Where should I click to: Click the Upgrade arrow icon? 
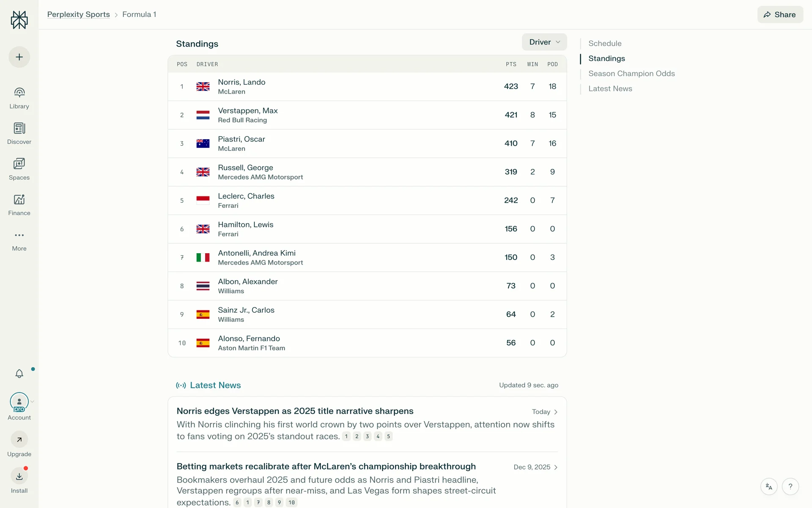pyautogui.click(x=19, y=440)
